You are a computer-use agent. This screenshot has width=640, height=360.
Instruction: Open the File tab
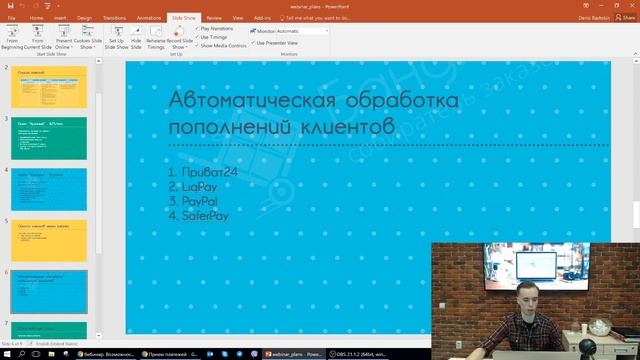tap(11, 18)
